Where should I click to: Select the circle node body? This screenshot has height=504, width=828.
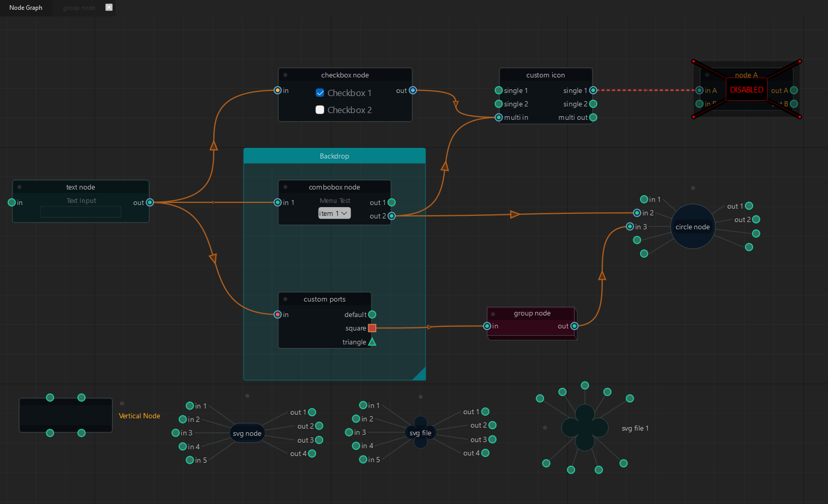point(692,227)
